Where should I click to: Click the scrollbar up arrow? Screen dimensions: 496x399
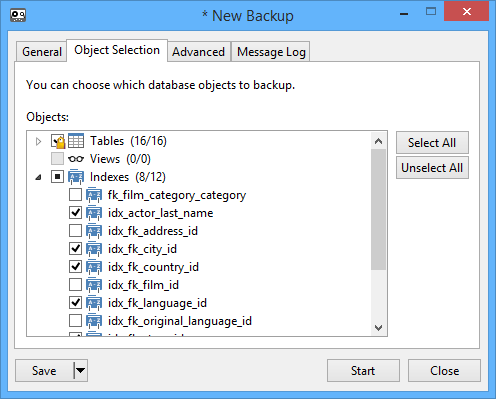point(378,141)
